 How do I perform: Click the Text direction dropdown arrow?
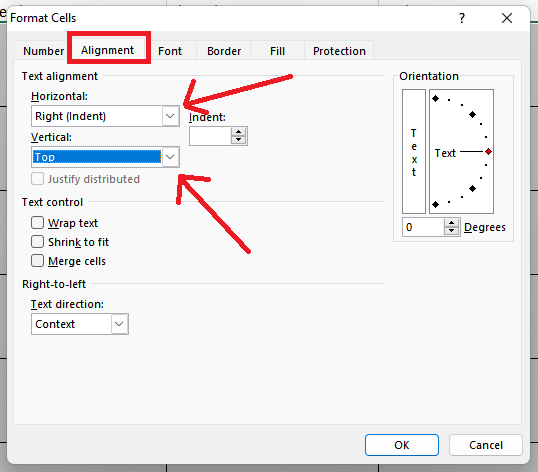pyautogui.click(x=119, y=324)
